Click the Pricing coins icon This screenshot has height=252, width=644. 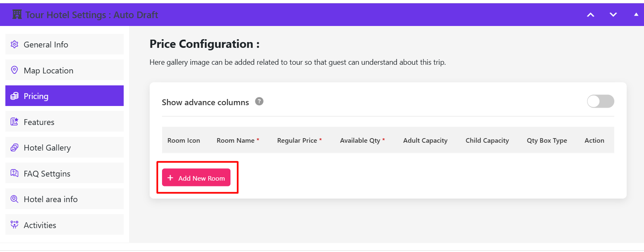(14, 96)
